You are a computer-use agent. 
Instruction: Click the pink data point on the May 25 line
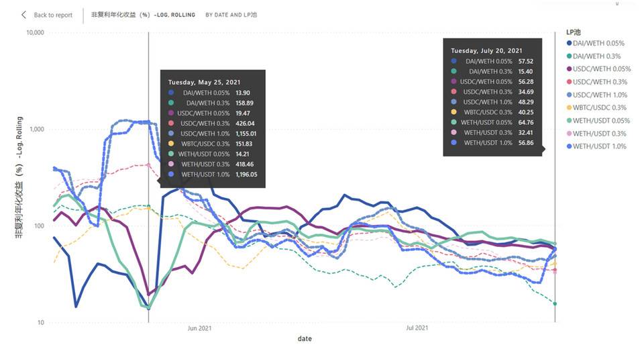coord(148,164)
